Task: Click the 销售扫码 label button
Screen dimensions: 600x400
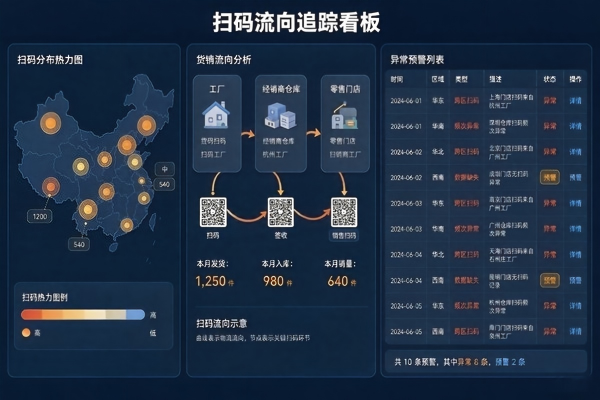Action: coord(344,235)
